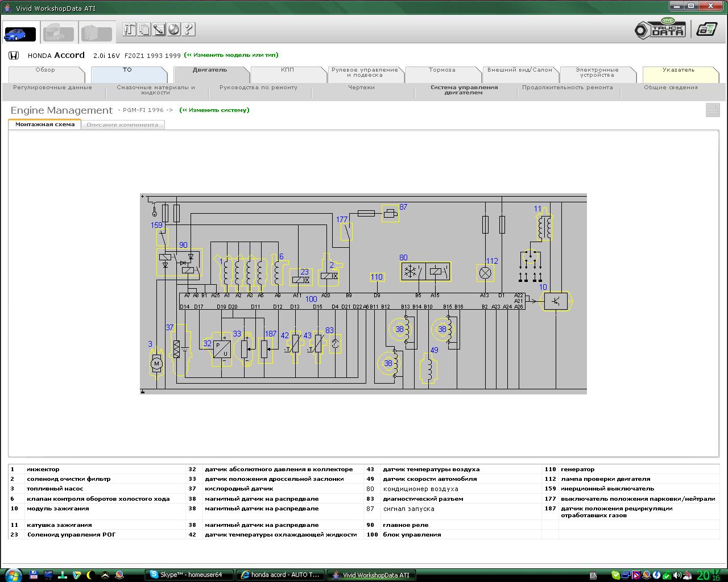Click the vehicle speed sensor symbol 49
728x582 pixels.
(x=428, y=369)
